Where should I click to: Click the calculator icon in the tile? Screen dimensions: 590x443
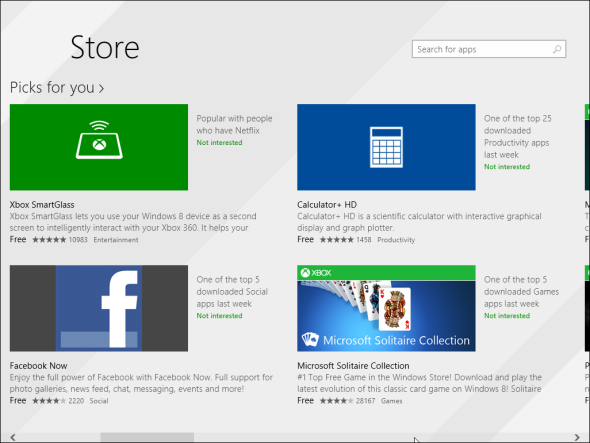386,147
